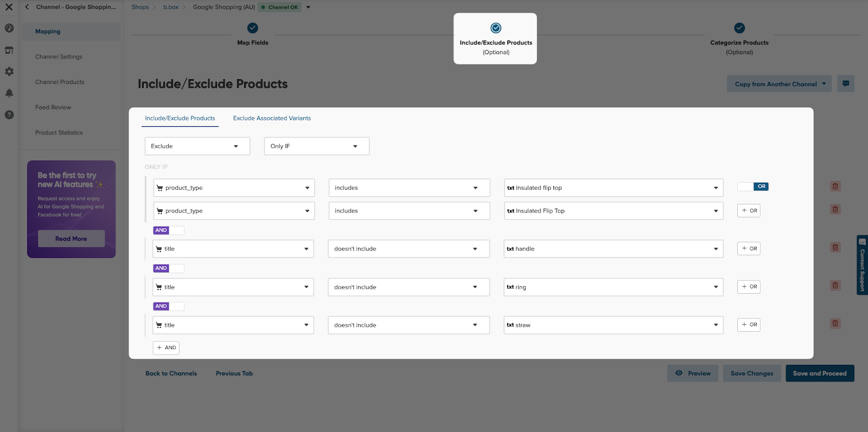The width and height of the screenshot is (868, 432).
Task: Open the dashboard gauge icon in sidebar
Action: coord(9,28)
